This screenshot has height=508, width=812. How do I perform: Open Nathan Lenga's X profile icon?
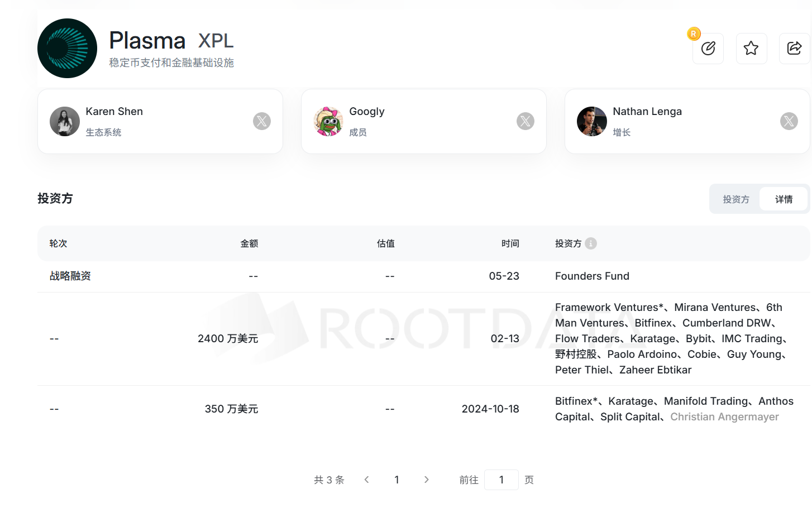click(x=789, y=121)
